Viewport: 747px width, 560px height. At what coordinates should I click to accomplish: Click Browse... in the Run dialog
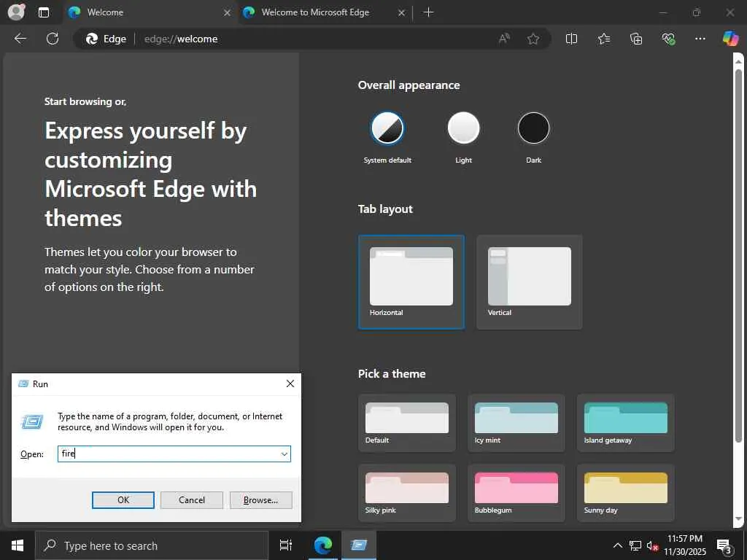click(260, 500)
